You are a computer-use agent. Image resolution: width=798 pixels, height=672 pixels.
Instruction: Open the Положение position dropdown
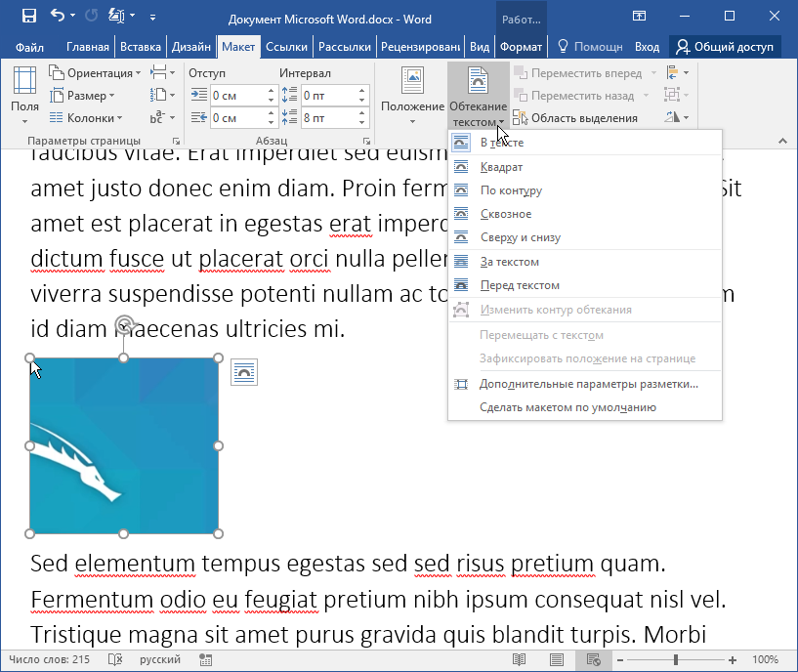(412, 95)
